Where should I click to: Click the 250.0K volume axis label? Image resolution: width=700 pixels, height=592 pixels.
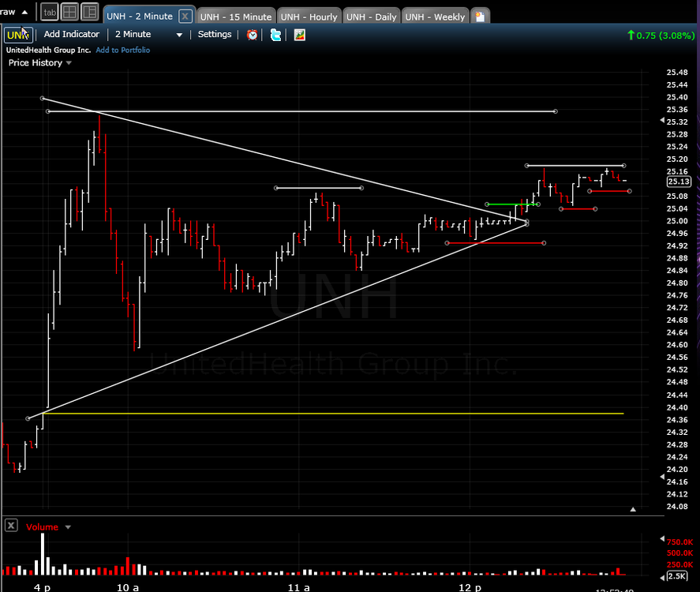pyautogui.click(x=679, y=564)
